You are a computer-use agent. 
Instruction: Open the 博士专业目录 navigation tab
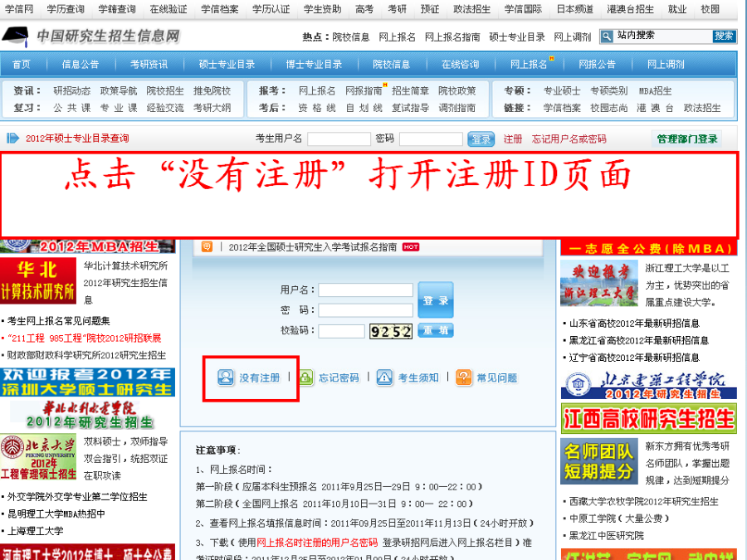click(x=314, y=64)
